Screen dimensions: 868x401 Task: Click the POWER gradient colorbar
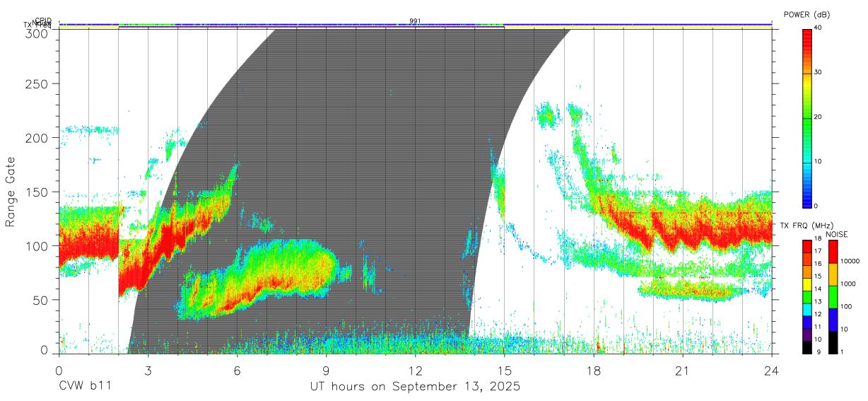(x=807, y=118)
